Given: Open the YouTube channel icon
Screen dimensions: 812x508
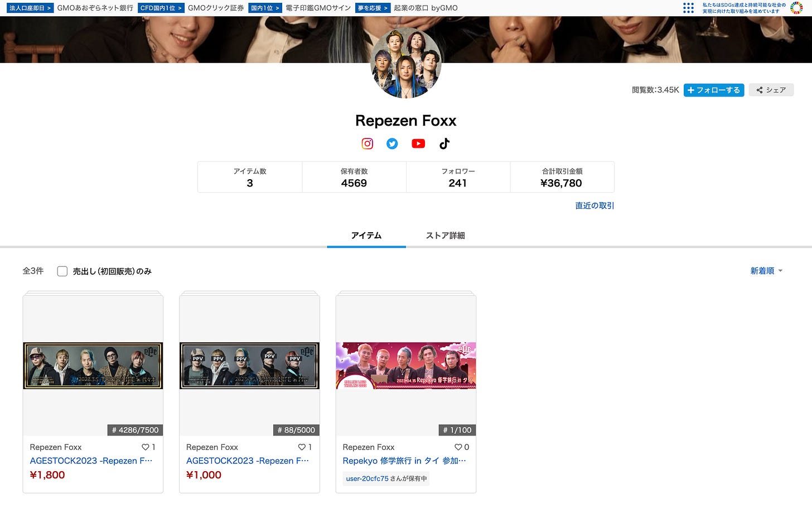Looking at the screenshot, I should [418, 143].
